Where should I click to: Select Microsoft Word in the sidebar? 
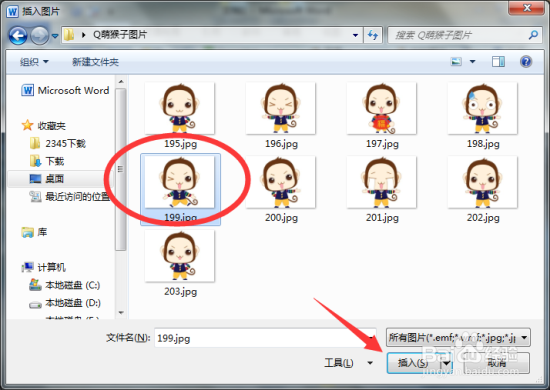[x=66, y=90]
